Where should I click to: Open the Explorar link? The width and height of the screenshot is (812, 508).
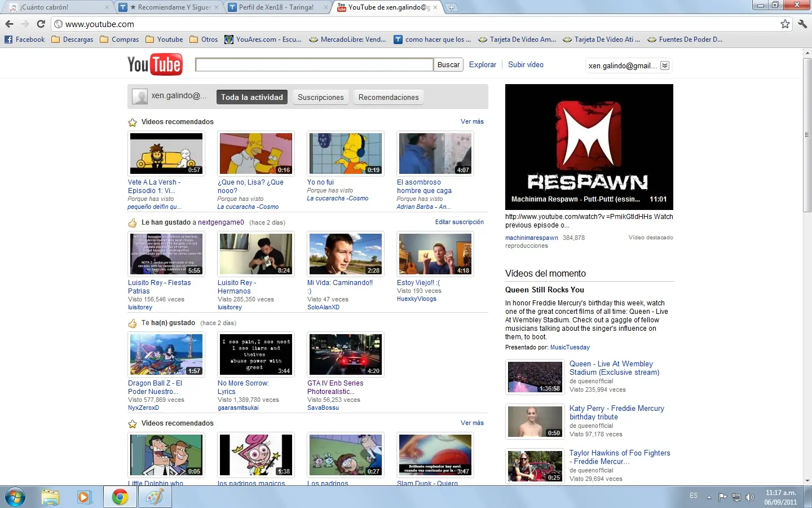click(483, 64)
